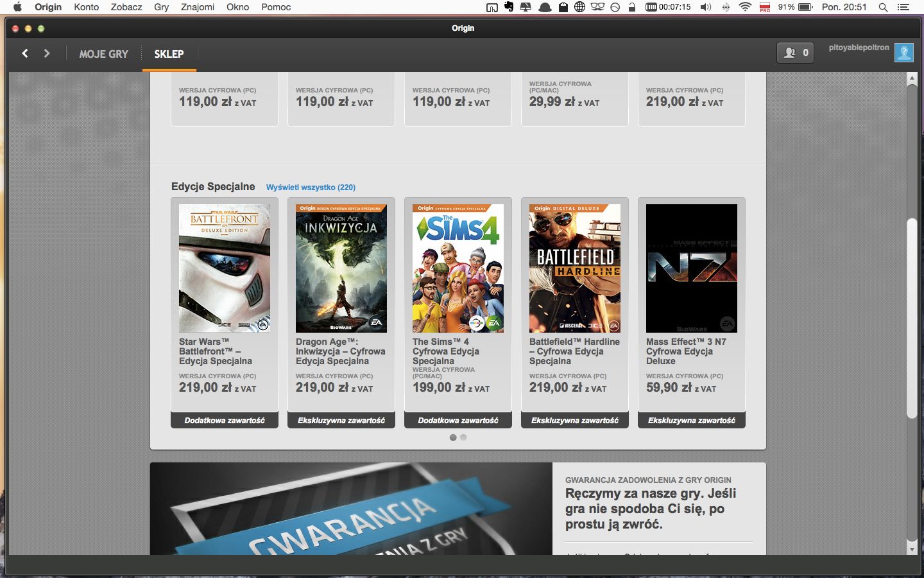Click the 199,00 zł Sims 4 price

[x=451, y=388]
